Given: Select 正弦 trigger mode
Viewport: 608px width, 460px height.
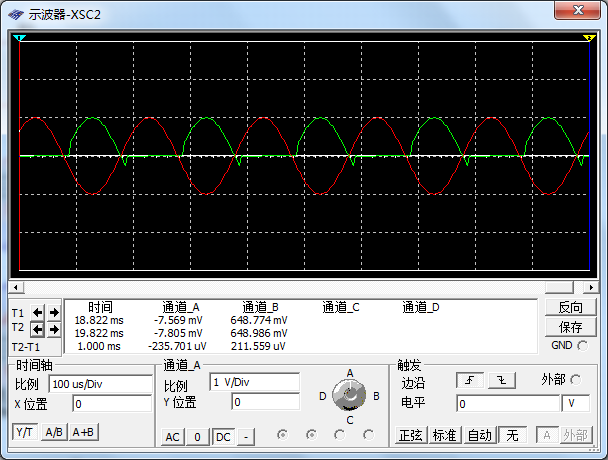Looking at the screenshot, I should click(x=411, y=435).
